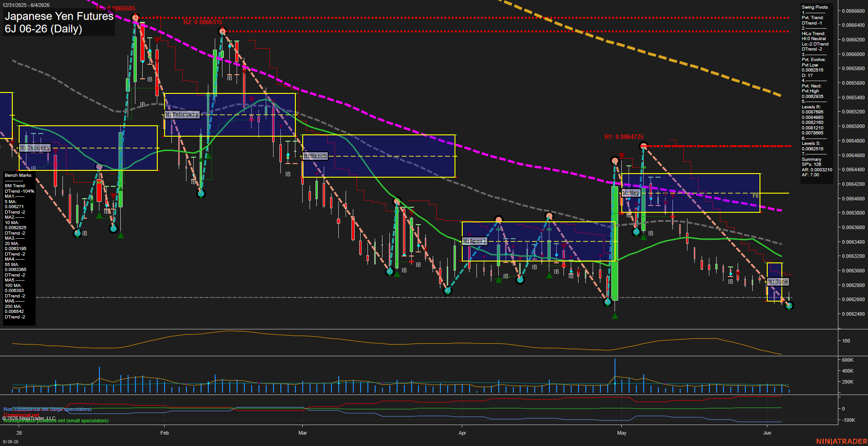
Task: Select the HiLo Trend: label
Action: click(x=814, y=34)
